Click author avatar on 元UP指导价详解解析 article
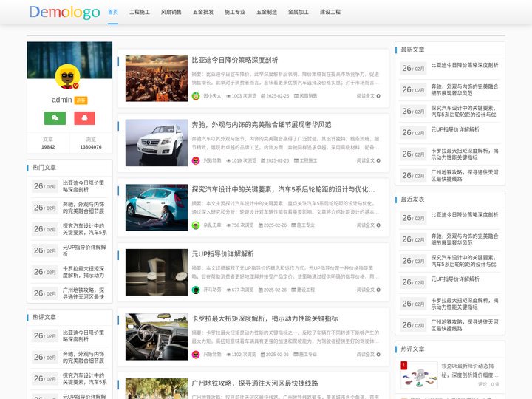This screenshot has width=532, height=399. coord(196,290)
